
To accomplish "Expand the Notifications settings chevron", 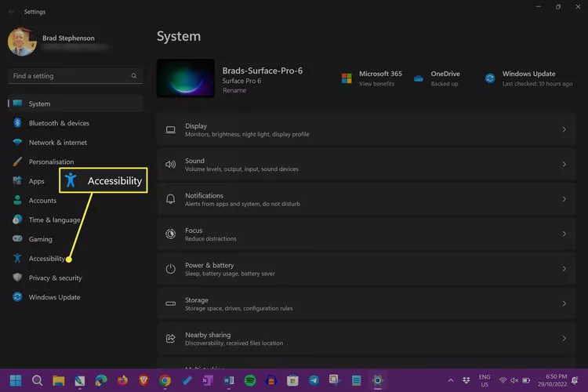I will point(564,199).
